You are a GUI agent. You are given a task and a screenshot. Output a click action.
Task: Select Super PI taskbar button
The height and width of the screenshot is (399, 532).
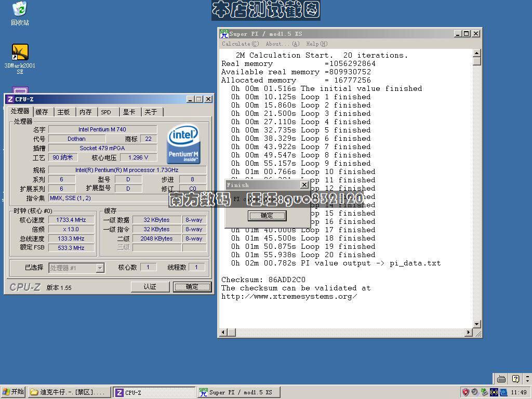(239, 392)
